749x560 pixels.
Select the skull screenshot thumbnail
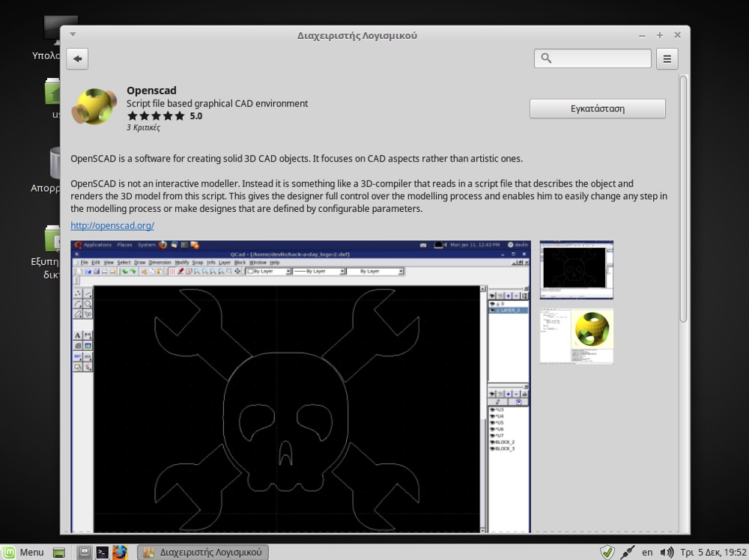[x=577, y=270]
